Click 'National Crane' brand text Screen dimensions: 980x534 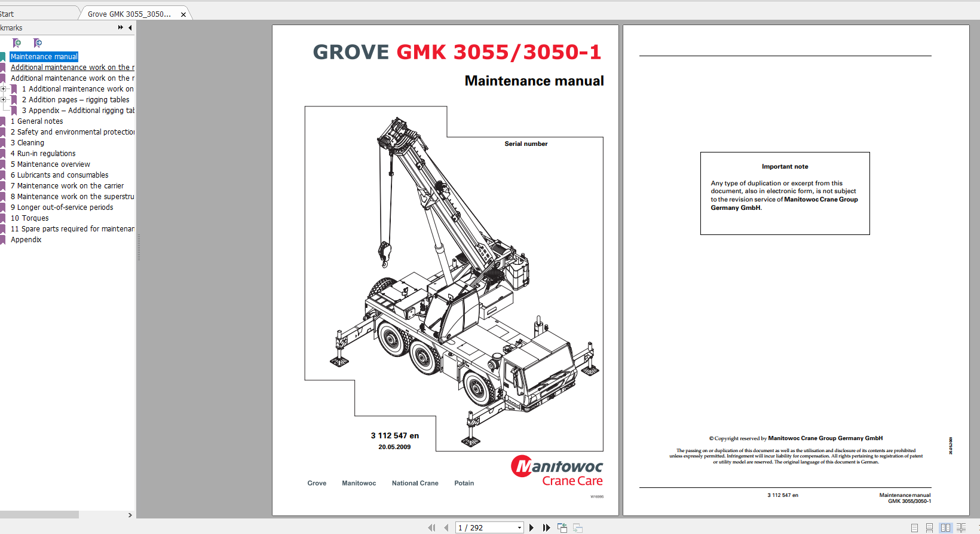(415, 483)
